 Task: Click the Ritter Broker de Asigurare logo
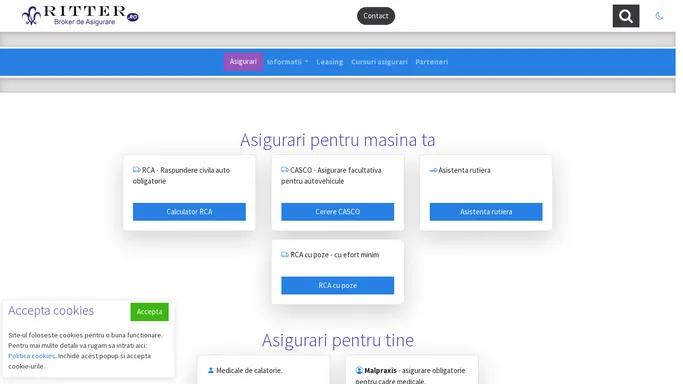(x=80, y=16)
